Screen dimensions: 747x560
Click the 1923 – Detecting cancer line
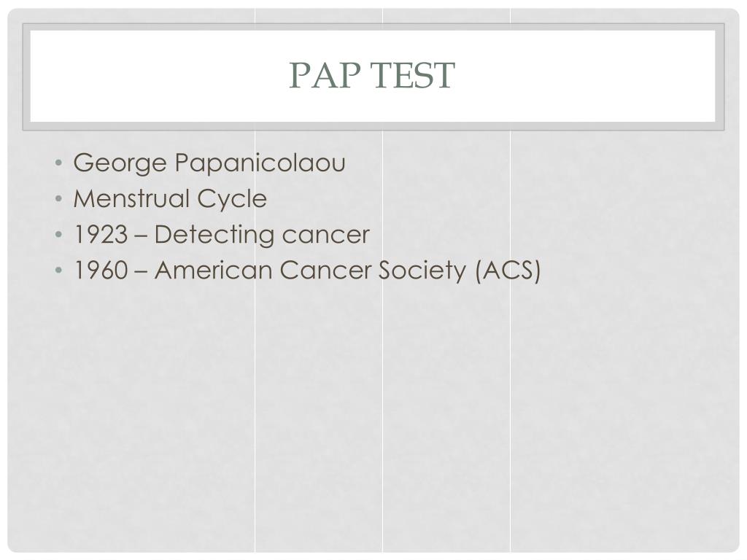[222, 235]
